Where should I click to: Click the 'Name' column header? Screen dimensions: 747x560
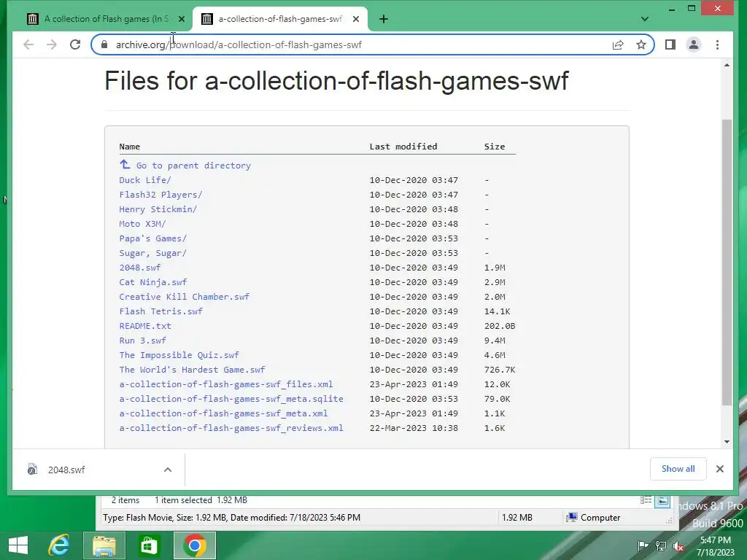130,147
